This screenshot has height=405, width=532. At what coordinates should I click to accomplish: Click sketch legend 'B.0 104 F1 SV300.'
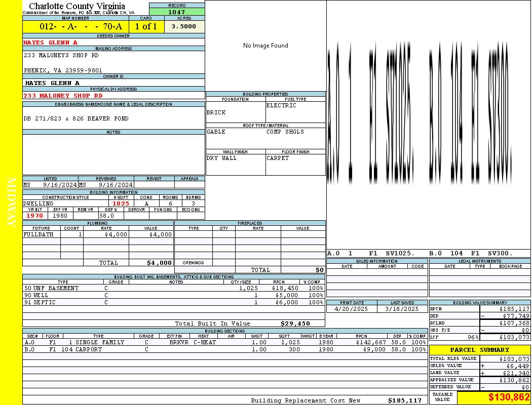point(471,253)
